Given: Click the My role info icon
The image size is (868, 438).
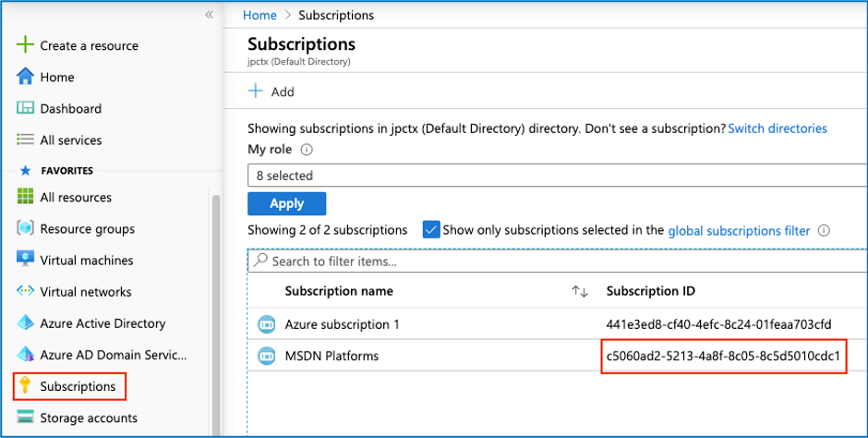Looking at the screenshot, I should click(x=307, y=150).
